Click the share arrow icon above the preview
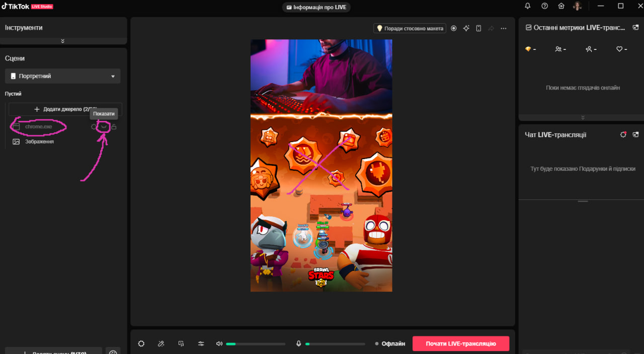This screenshot has width=644, height=354. (x=491, y=28)
